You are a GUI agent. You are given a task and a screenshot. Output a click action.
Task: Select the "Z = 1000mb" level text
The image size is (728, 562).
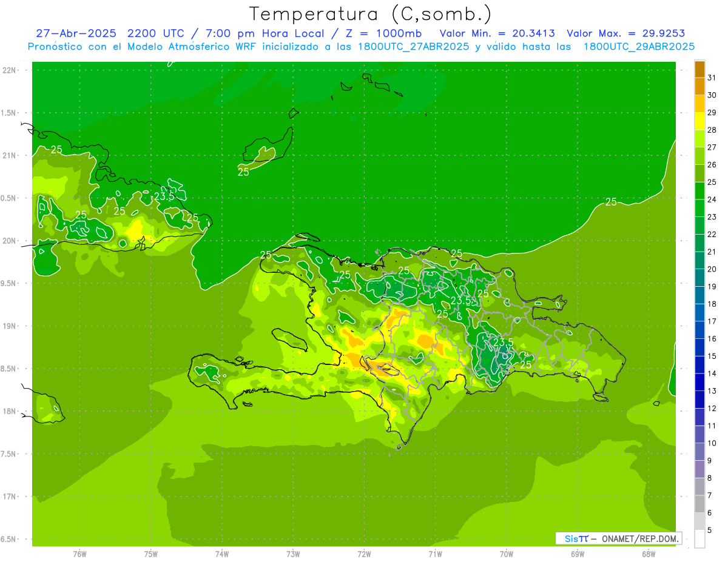click(384, 33)
